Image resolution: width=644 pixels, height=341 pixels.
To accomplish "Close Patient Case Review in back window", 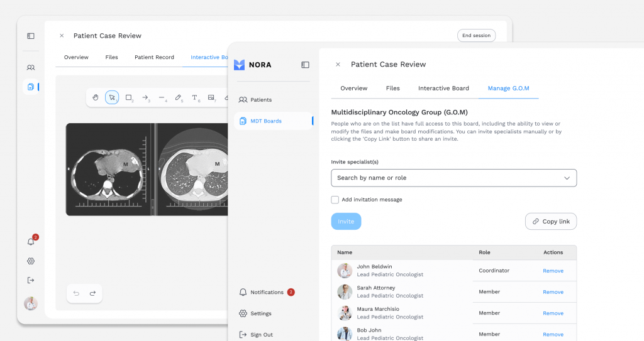I will coord(62,36).
